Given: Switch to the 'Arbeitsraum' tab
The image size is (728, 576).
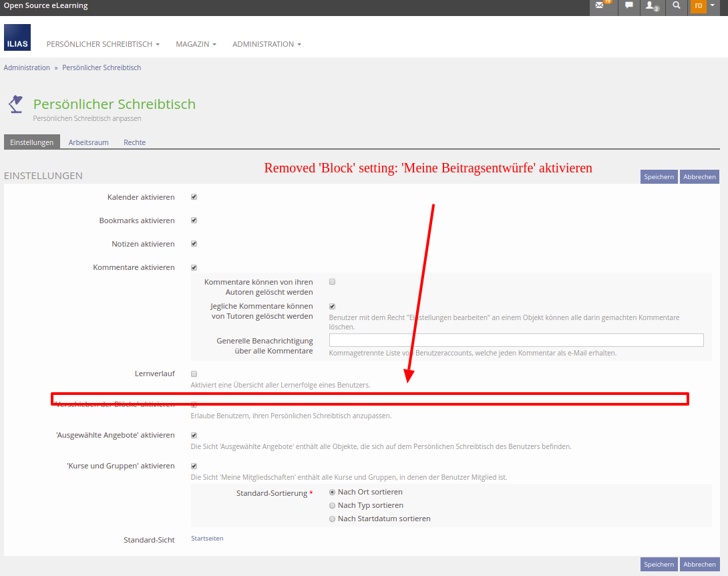Looking at the screenshot, I should pos(88,142).
